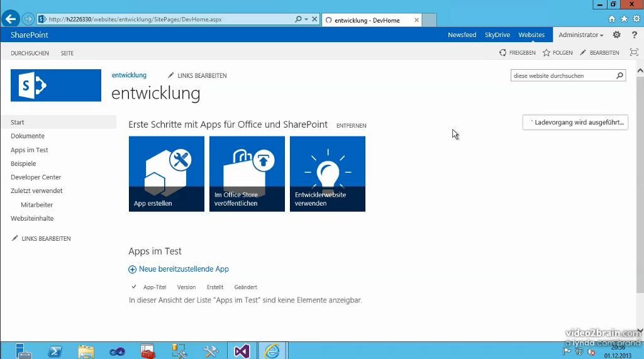Click the site search magnifier icon
The width and height of the screenshot is (644, 359).
click(619, 75)
